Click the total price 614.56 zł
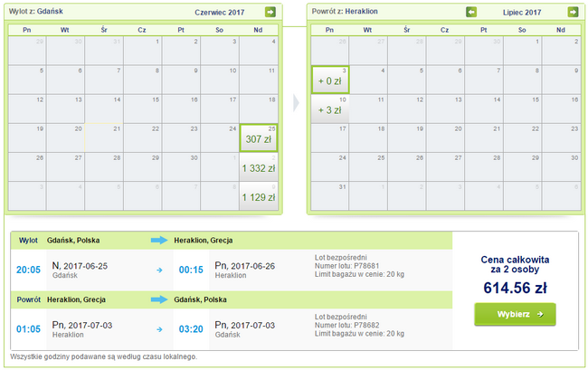Image resolution: width=588 pixels, height=370 pixels. [515, 287]
